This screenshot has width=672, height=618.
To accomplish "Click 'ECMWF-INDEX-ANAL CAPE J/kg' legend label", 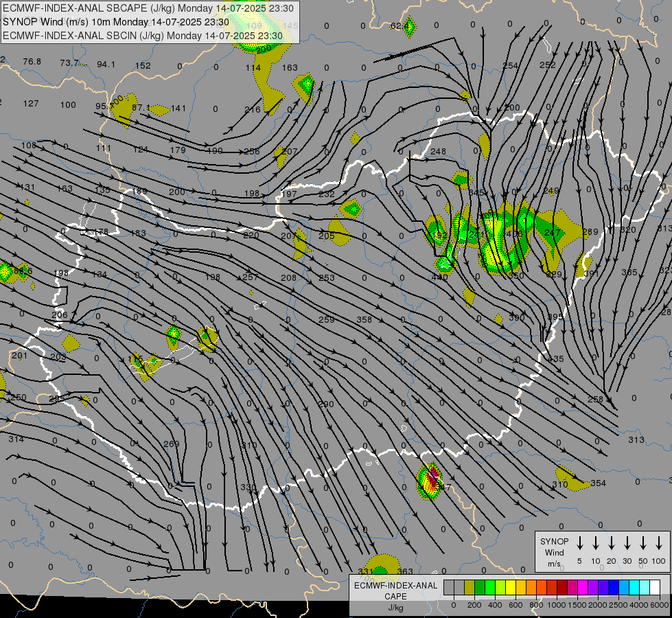I will coord(395,596).
